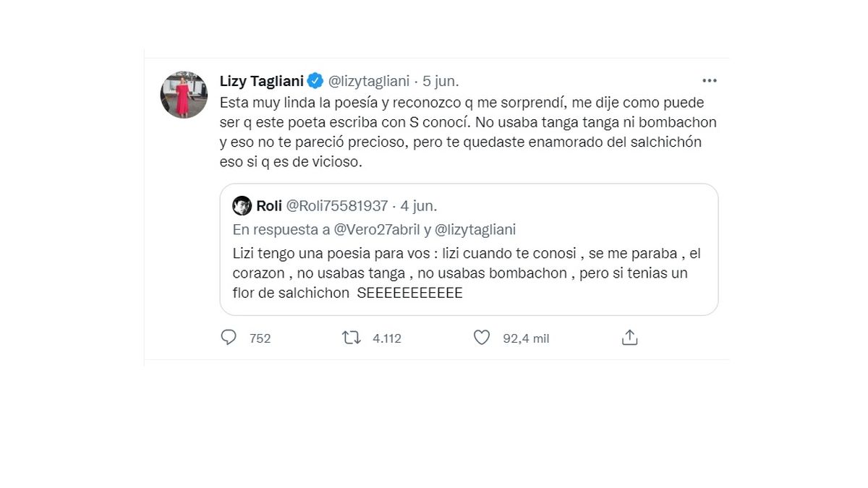Click the blue verified badge
Viewport: 868px width, 488px height.
pyautogui.click(x=315, y=80)
